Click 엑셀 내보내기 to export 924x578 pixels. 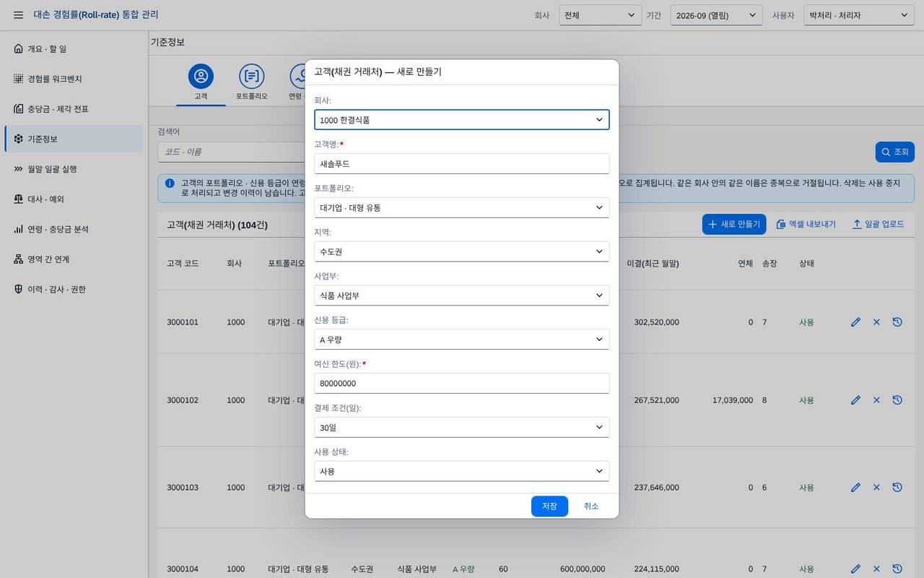806,224
